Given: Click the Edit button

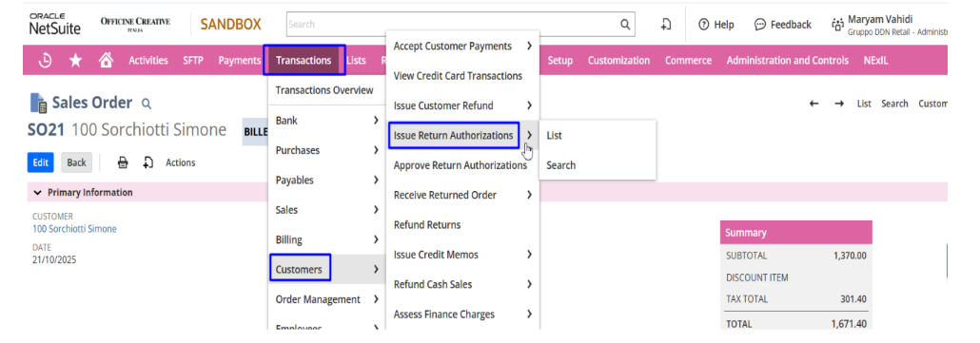Looking at the screenshot, I should (x=41, y=162).
